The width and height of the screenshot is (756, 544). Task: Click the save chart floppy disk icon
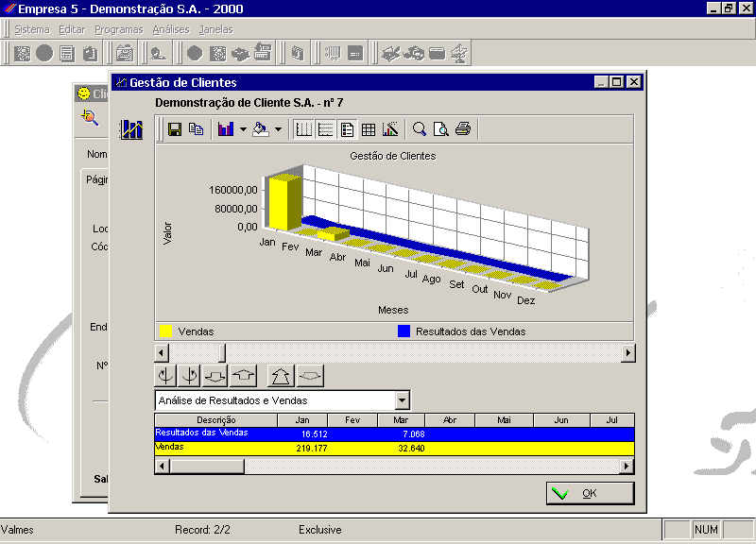click(x=175, y=129)
